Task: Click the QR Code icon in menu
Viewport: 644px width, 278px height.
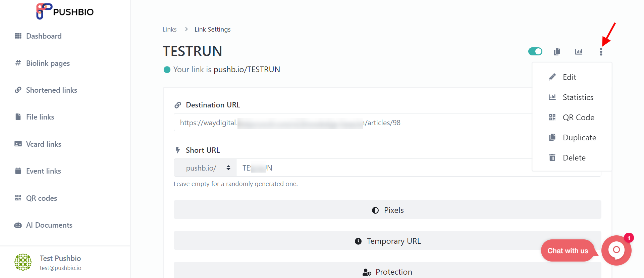Action: point(552,117)
